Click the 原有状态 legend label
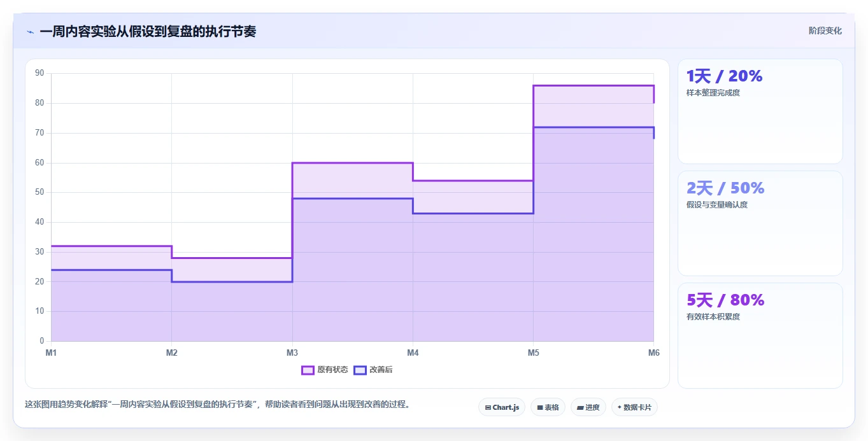 (332, 370)
